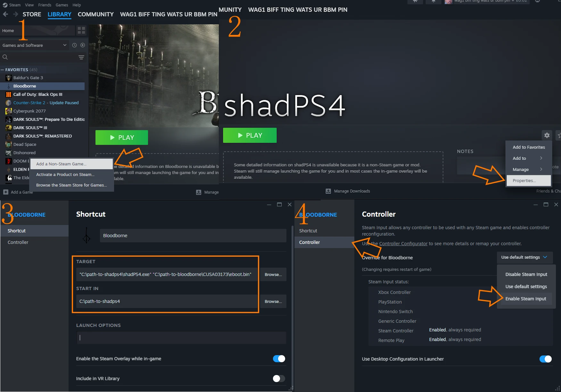Toggle Enable Steam Overlay while in-game

click(279, 359)
